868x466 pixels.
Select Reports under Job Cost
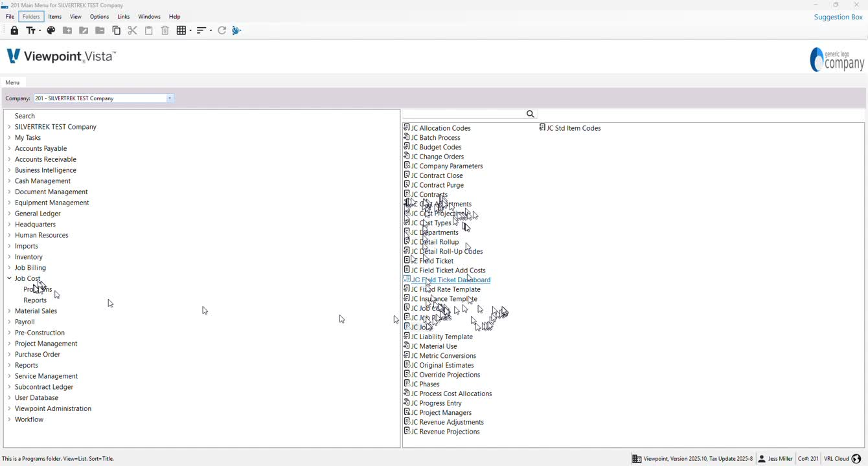pos(35,300)
